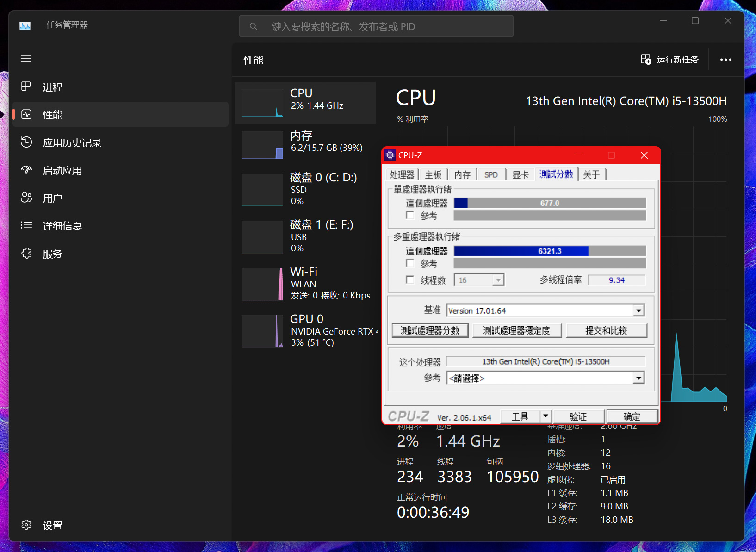The width and height of the screenshot is (756, 552).
Task: Click the multi-thread 6321.3 score bar
Action: [x=550, y=251]
